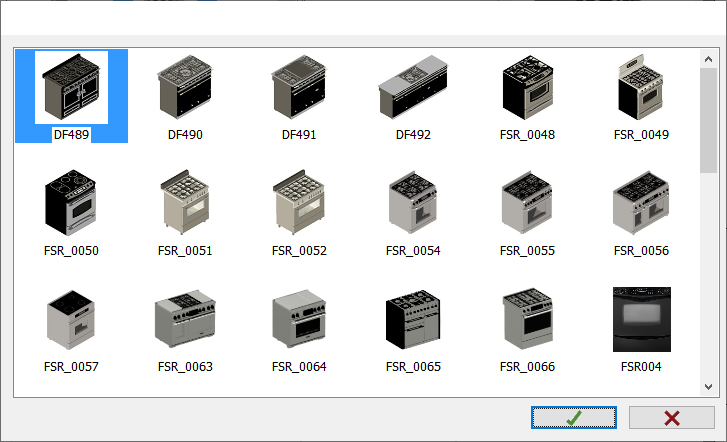Select the FSR_0049 range icon
The height and width of the screenshot is (442, 727).
(641, 88)
